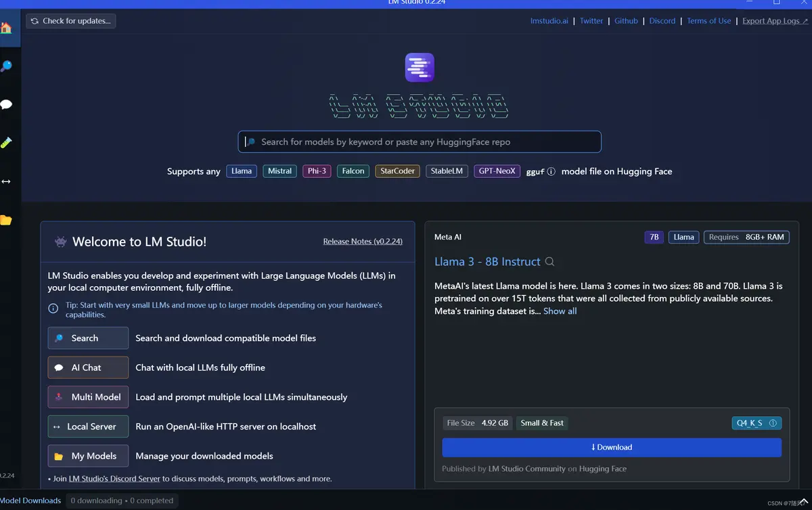Click Check for updates button

pos(71,21)
